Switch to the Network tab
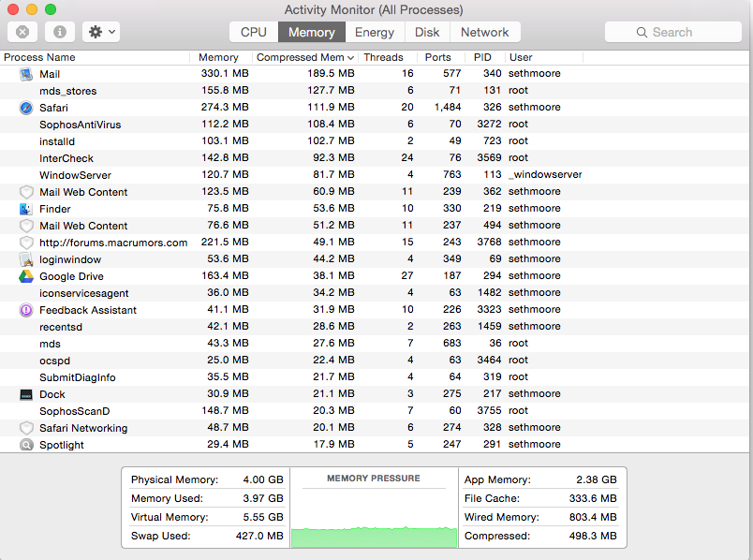This screenshot has width=753, height=560. pyautogui.click(x=484, y=32)
